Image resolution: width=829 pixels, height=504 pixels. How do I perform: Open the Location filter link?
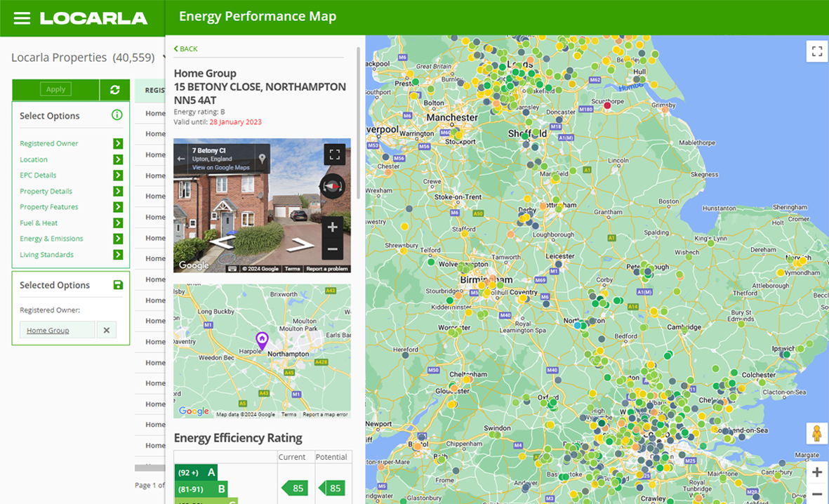(x=33, y=159)
